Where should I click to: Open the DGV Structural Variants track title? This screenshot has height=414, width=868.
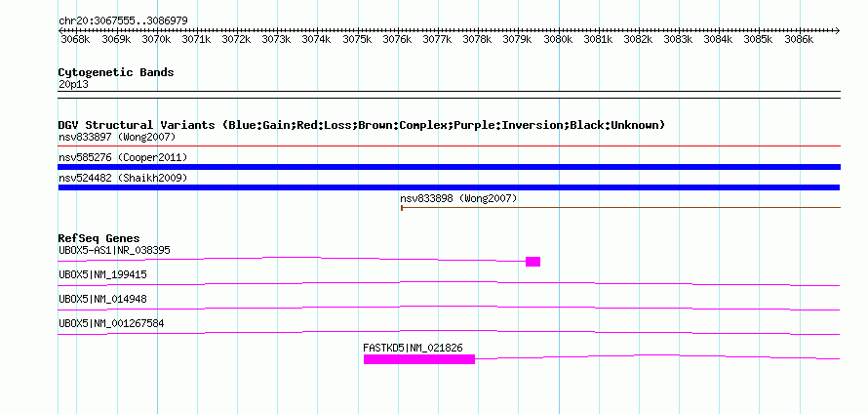click(362, 125)
